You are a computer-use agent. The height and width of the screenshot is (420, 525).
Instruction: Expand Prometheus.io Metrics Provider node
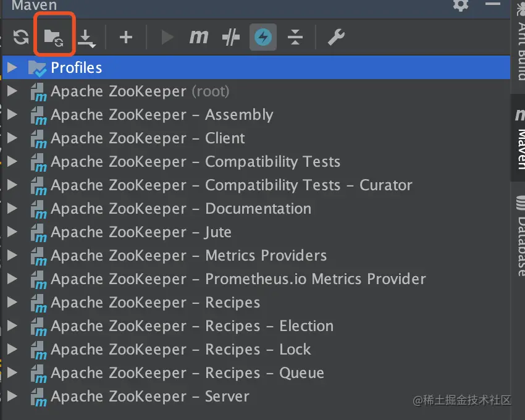pyautogui.click(x=12, y=279)
